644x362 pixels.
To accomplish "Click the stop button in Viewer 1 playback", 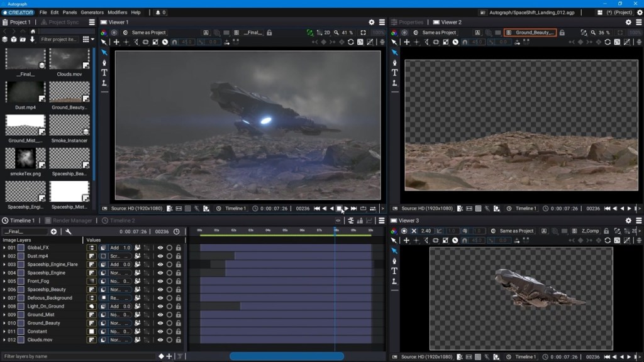I will pos(339,209).
